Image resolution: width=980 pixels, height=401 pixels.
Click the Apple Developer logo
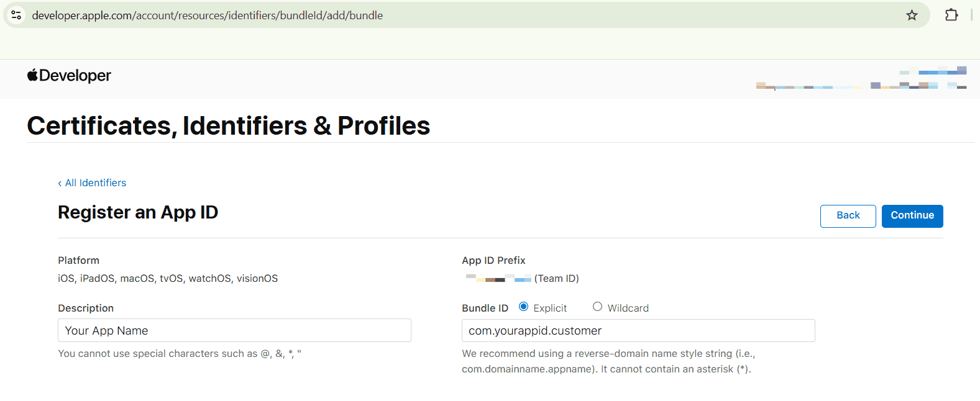(69, 76)
